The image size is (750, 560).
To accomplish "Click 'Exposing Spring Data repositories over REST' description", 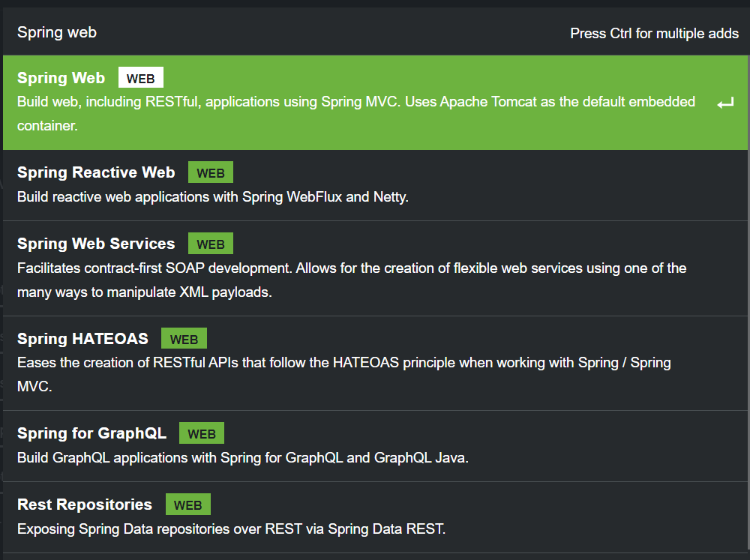I will click(232, 529).
